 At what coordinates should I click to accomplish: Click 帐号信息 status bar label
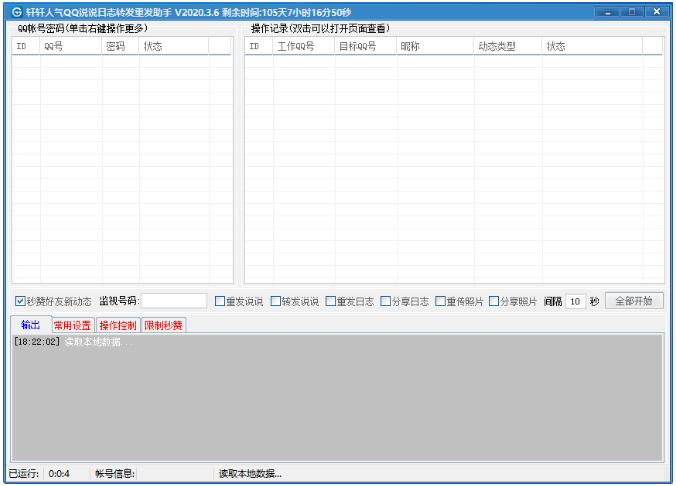pyautogui.click(x=115, y=474)
